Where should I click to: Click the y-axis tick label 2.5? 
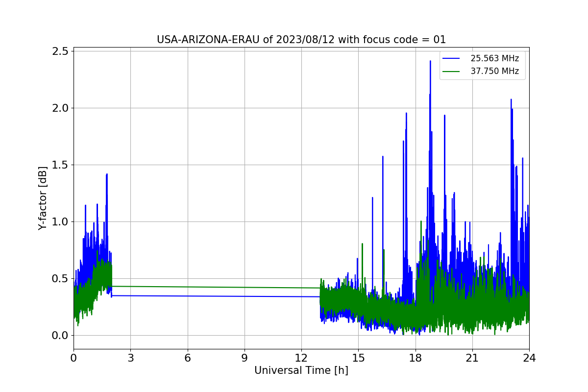pyautogui.click(x=60, y=51)
